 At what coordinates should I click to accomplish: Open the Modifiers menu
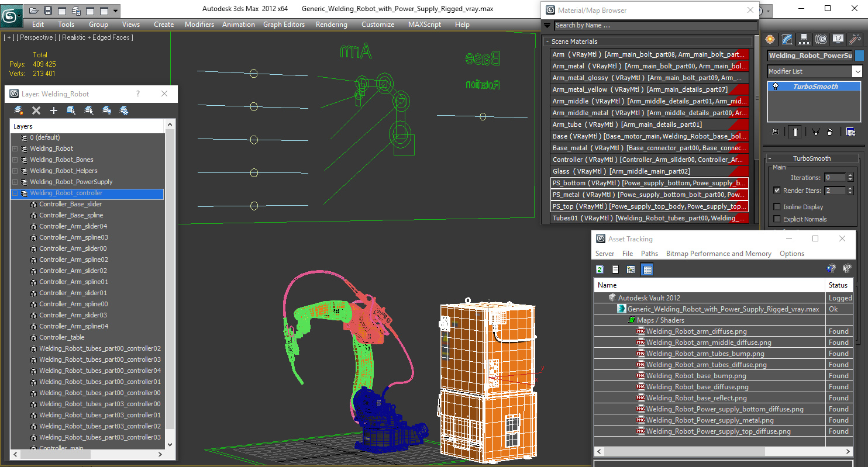pyautogui.click(x=199, y=25)
